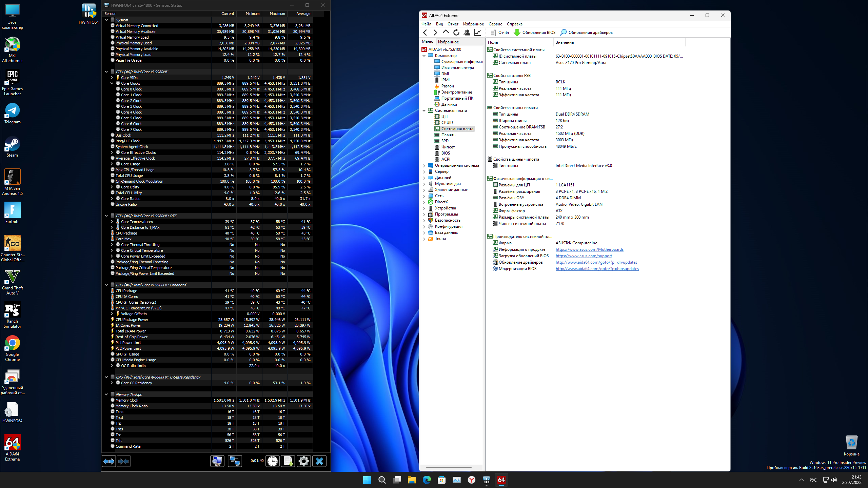Start logging with the sheet-plus icon
The height and width of the screenshot is (488, 868).
point(288,461)
